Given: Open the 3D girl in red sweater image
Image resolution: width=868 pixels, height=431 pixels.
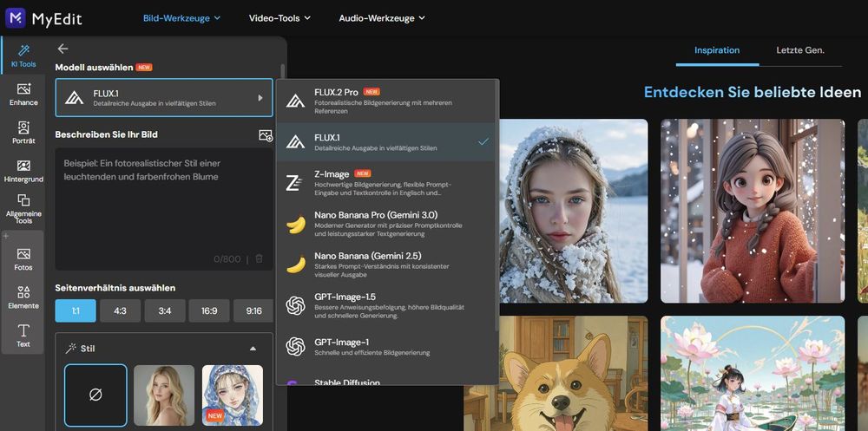Looking at the screenshot, I should 753,211.
